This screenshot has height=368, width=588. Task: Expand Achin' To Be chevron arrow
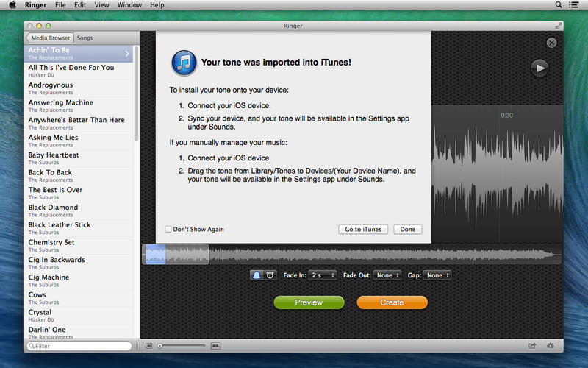click(x=127, y=54)
